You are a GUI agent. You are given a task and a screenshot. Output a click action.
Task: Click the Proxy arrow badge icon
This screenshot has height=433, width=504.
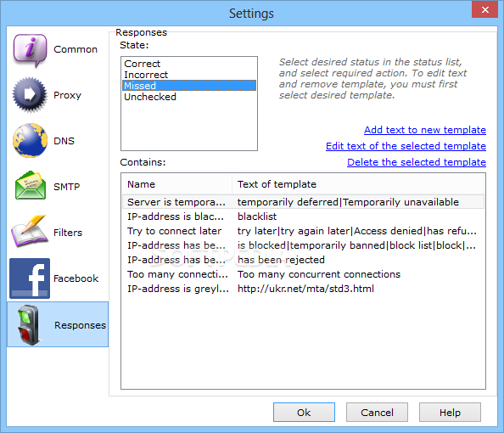30,95
